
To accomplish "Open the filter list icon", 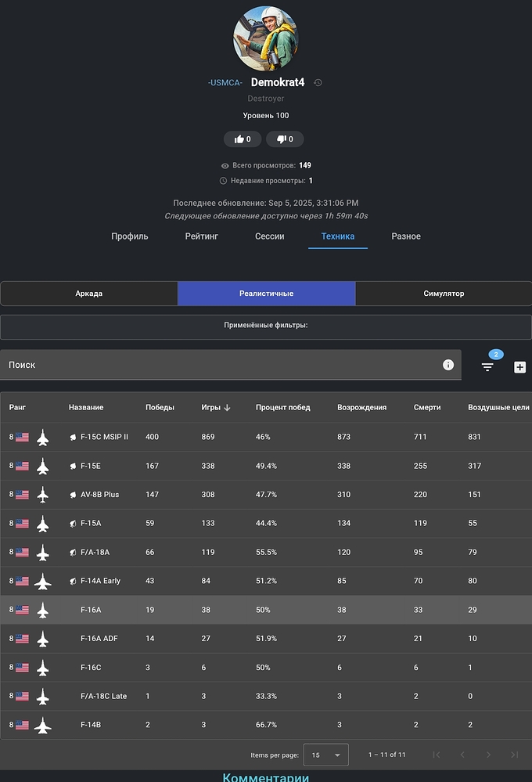I will (x=487, y=367).
